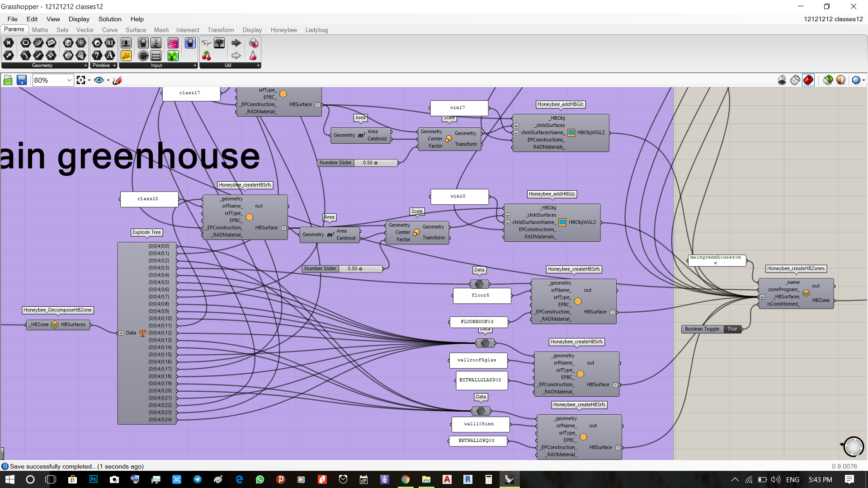Image resolution: width=868 pixels, height=488 pixels.
Task: Open the Solution menu
Action: 110,19
